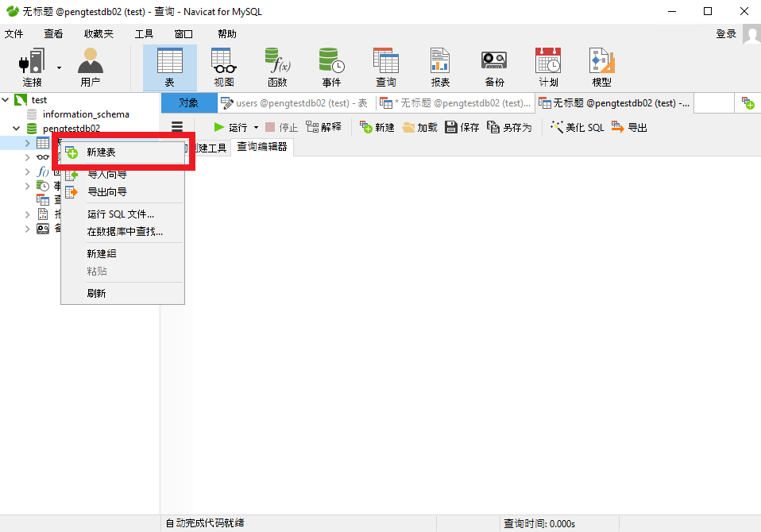761x532 pixels.
Task: Select the 事件 events toolbar icon
Action: pyautogui.click(x=332, y=67)
